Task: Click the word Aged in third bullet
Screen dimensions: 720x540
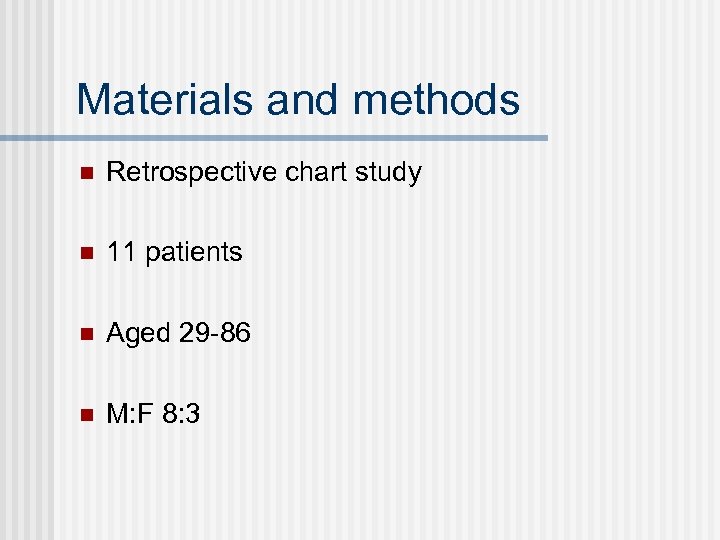Action: (x=138, y=332)
